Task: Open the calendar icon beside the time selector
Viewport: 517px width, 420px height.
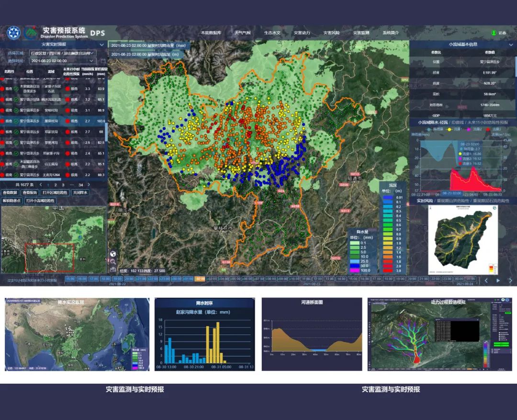Action: 103,61
